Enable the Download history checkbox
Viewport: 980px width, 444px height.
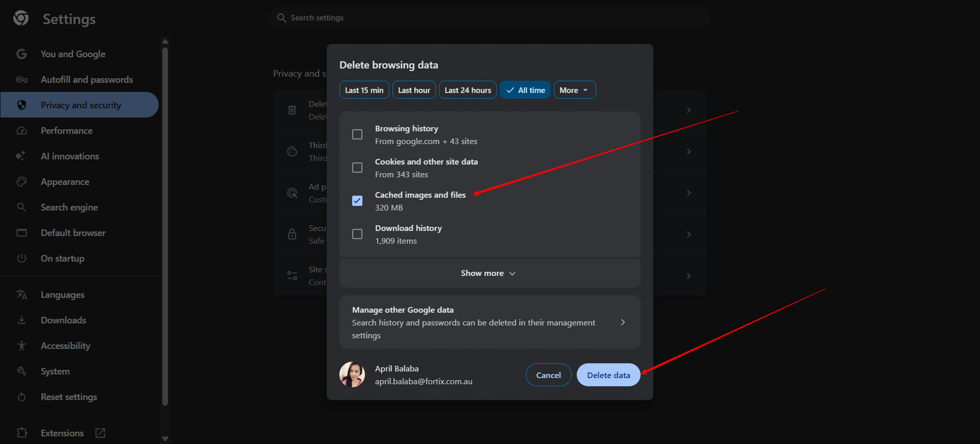click(x=357, y=234)
